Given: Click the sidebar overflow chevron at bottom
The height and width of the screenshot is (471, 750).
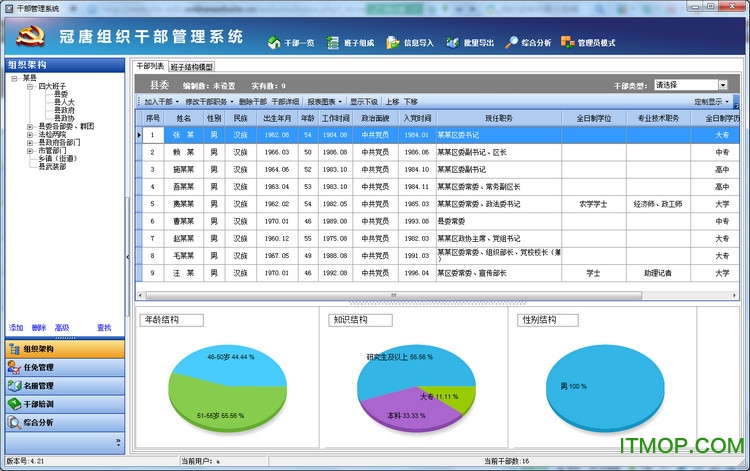Looking at the screenshot, I should point(119,442).
